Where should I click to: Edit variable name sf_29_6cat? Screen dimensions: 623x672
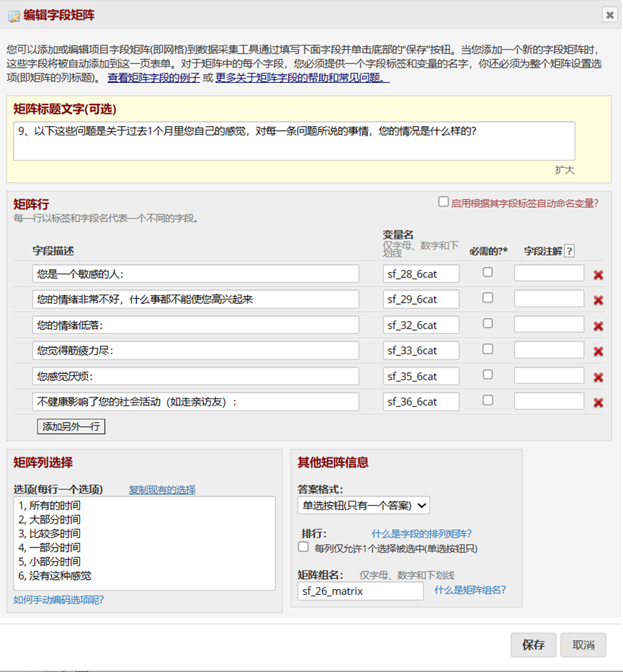[421, 299]
